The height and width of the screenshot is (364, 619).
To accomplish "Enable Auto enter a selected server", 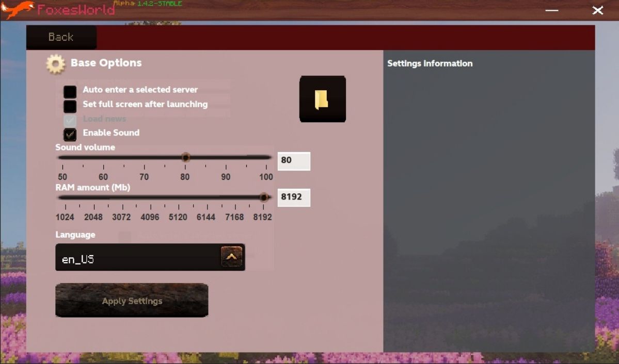I will tap(70, 92).
